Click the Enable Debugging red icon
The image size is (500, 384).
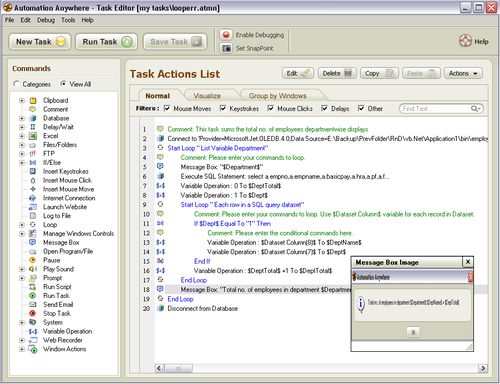coord(226,35)
